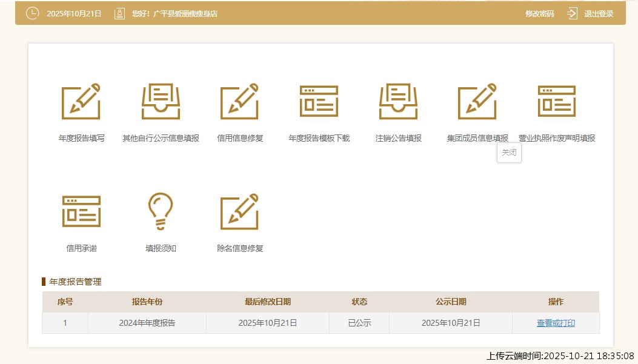
Task: Click the 状态 column header
Action: [x=359, y=302]
